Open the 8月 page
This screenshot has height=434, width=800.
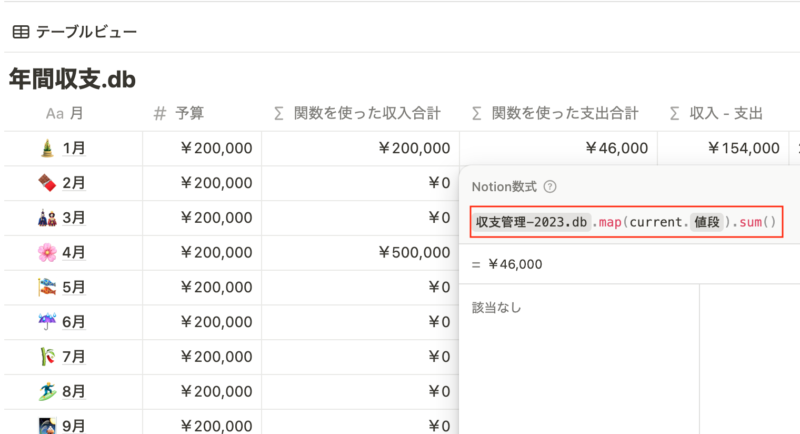point(73,391)
